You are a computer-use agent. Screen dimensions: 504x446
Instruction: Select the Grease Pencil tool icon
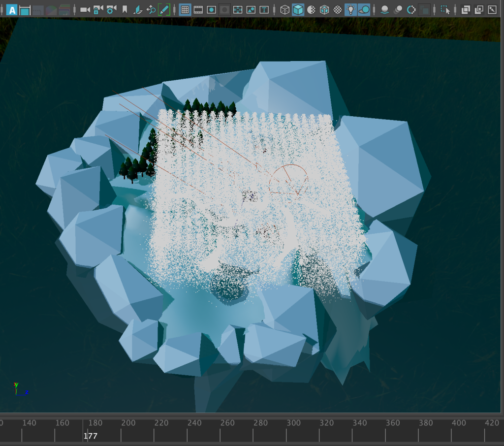(x=164, y=10)
